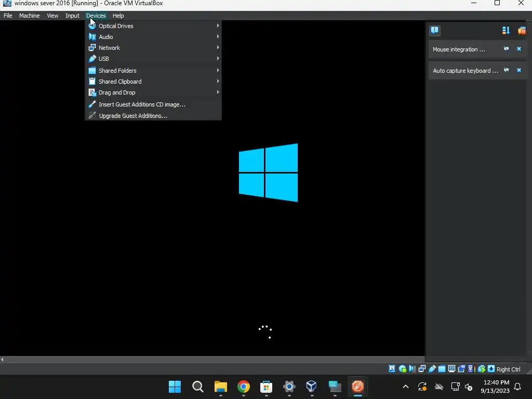Click the network status bar indicator
This screenshot has width=532, height=399.
coord(422,369)
